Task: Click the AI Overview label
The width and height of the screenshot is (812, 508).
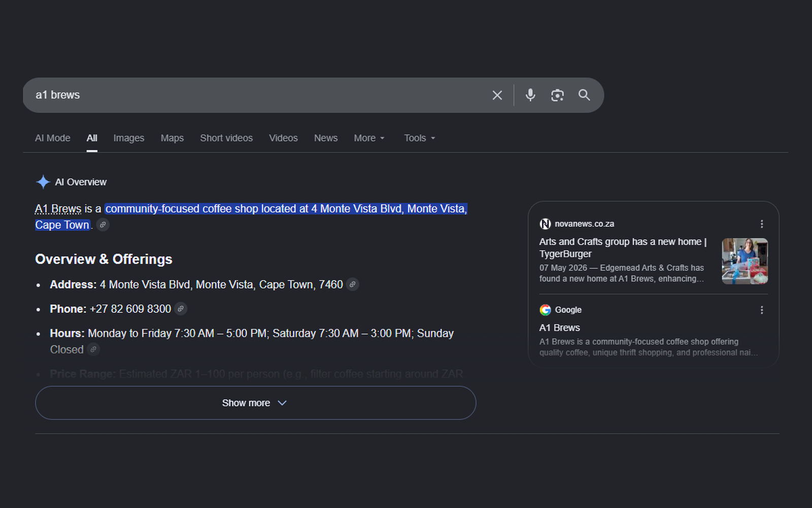Action: [x=81, y=182]
